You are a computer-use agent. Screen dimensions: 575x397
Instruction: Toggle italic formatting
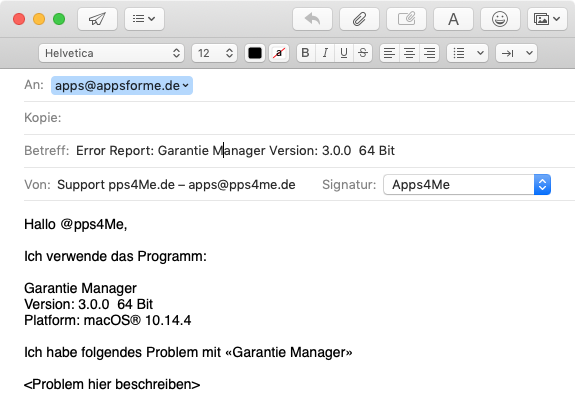click(325, 53)
